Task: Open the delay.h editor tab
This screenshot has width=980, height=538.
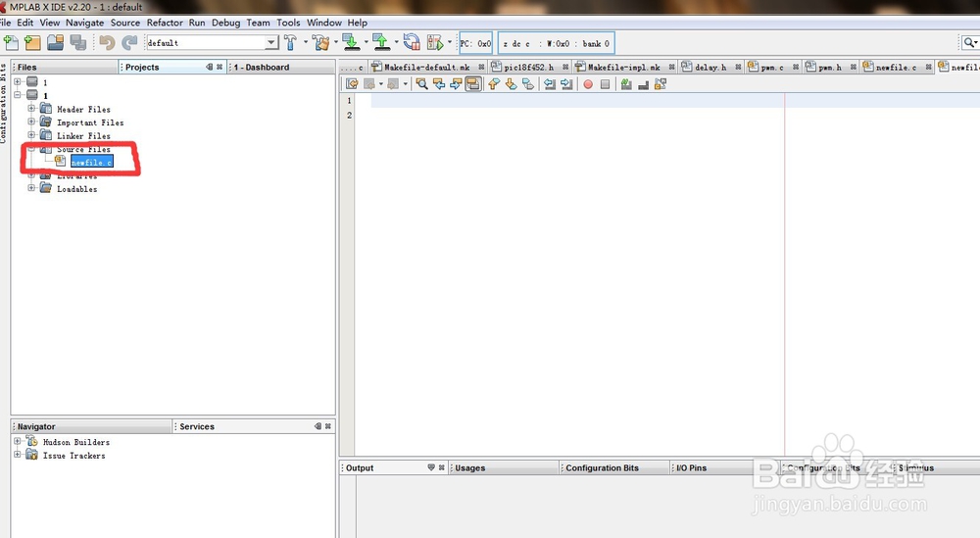Action: point(710,67)
